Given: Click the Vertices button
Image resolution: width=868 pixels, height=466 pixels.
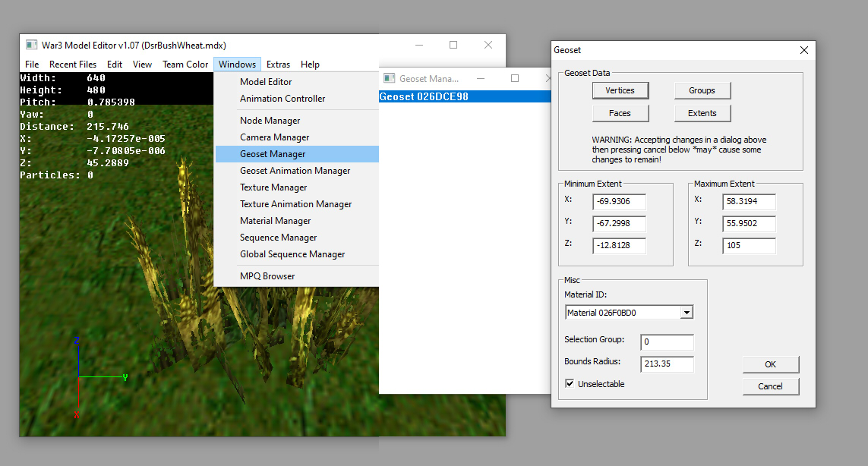Looking at the screenshot, I should click(x=620, y=90).
